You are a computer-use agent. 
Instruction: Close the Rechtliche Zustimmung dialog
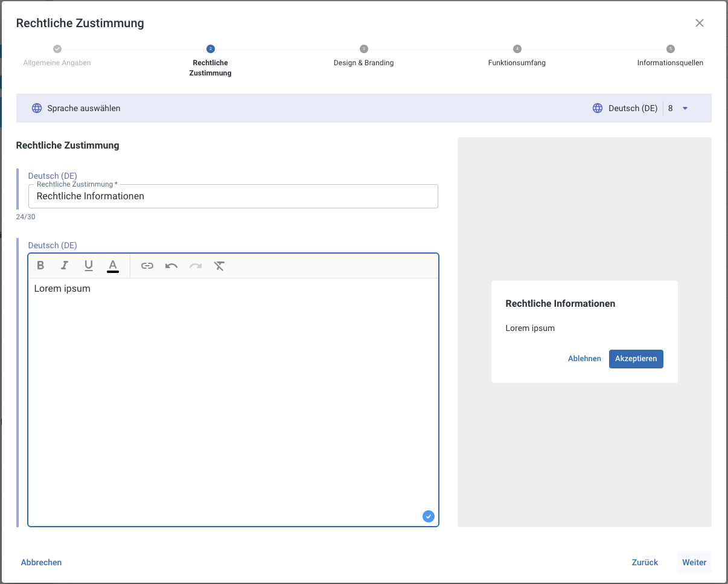pyautogui.click(x=700, y=23)
